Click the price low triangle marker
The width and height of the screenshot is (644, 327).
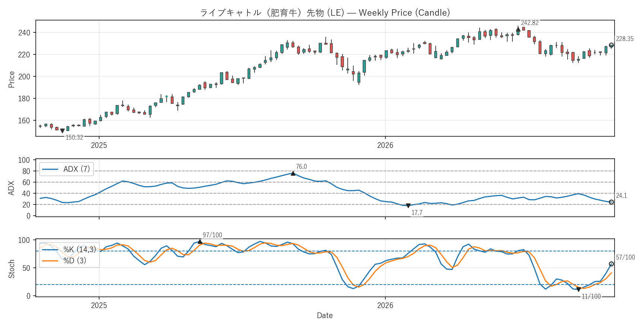point(63,131)
